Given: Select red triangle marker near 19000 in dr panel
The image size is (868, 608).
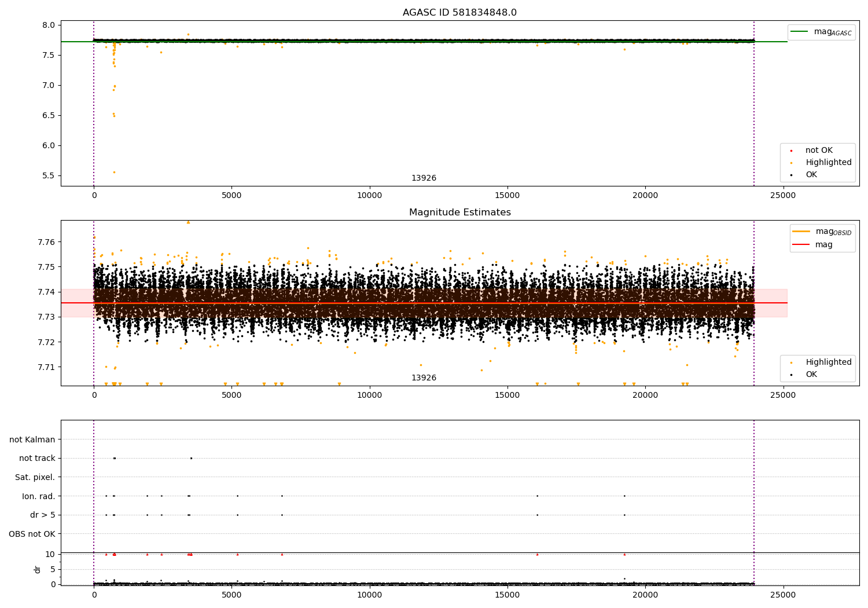Looking at the screenshot, I should click(x=624, y=554).
